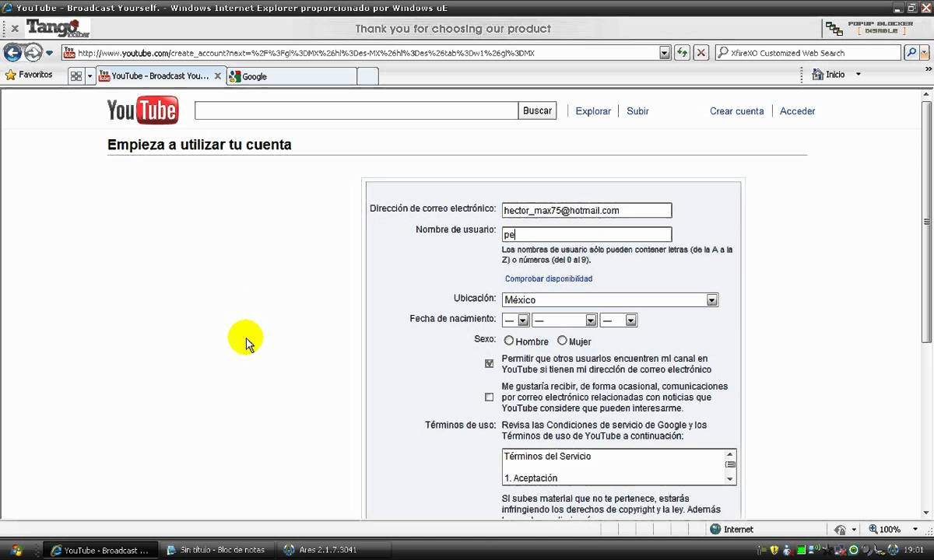Click the address bar URL
Image resolution: width=934 pixels, height=560 pixels.
[306, 53]
